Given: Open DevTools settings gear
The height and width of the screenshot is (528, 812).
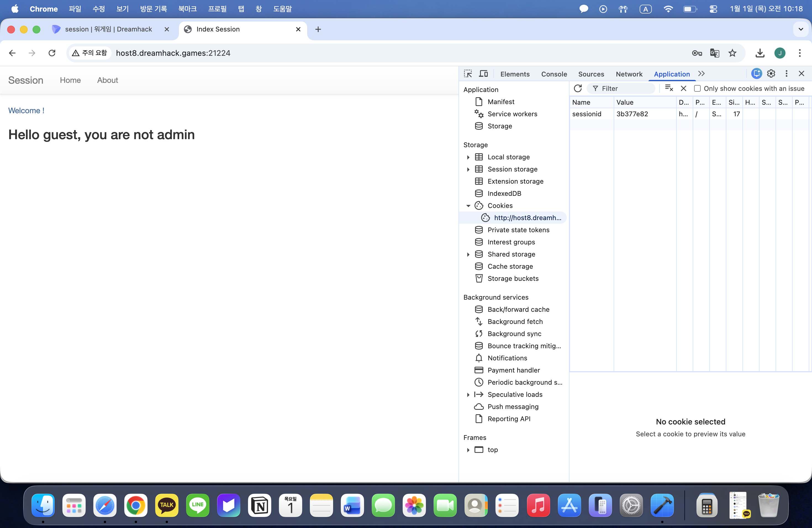Looking at the screenshot, I should click(x=771, y=74).
